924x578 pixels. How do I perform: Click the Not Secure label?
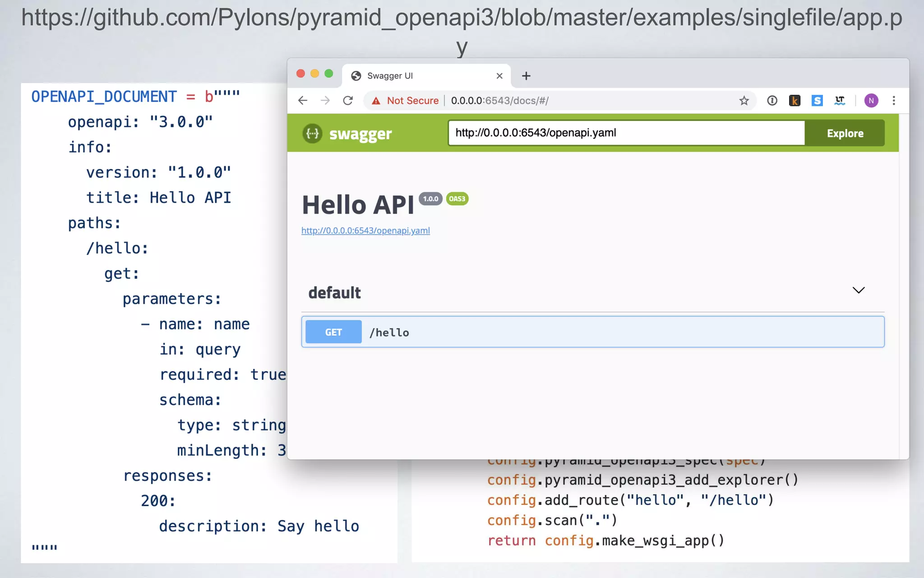coord(412,101)
